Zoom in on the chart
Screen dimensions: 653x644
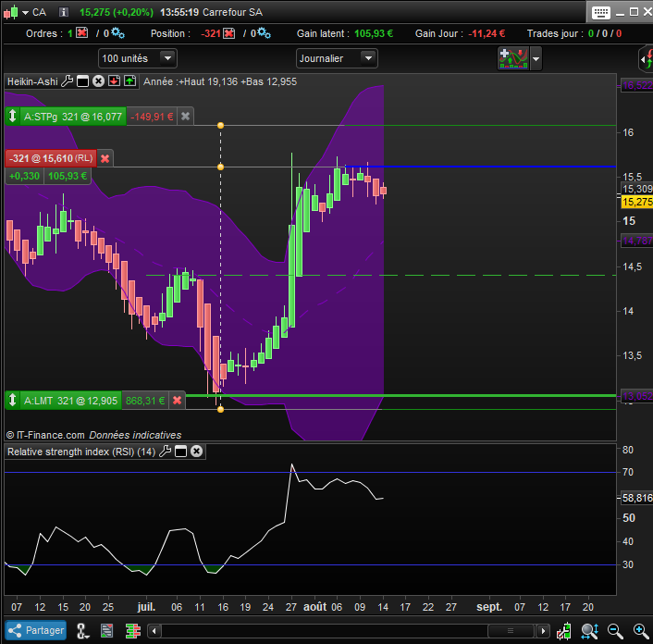(639, 630)
